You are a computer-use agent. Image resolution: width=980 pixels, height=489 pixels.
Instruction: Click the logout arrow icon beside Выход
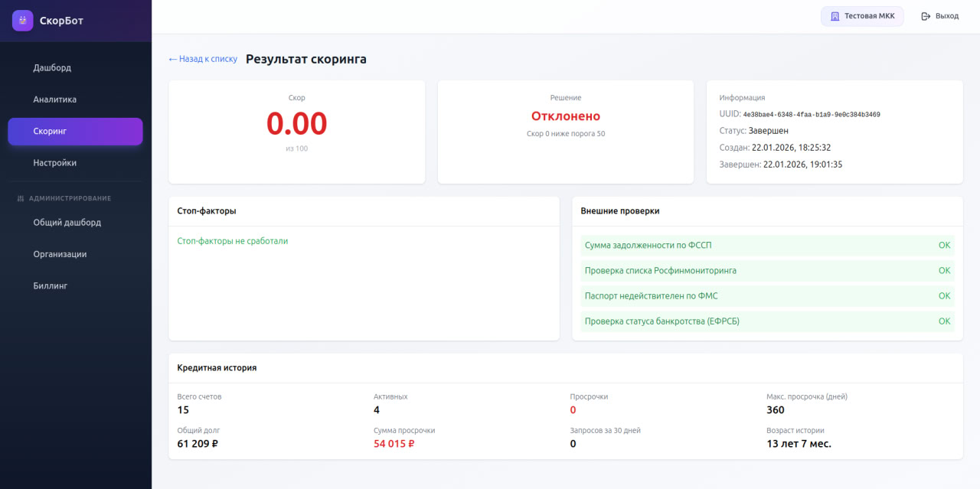coord(923,15)
